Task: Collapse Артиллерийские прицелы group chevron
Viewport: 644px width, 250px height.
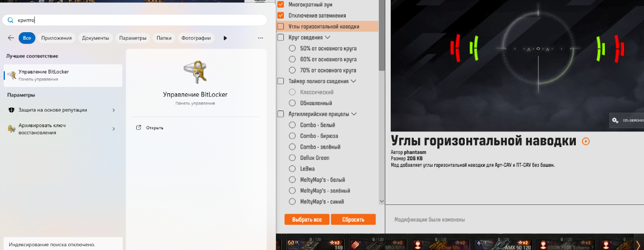Action: click(353, 114)
